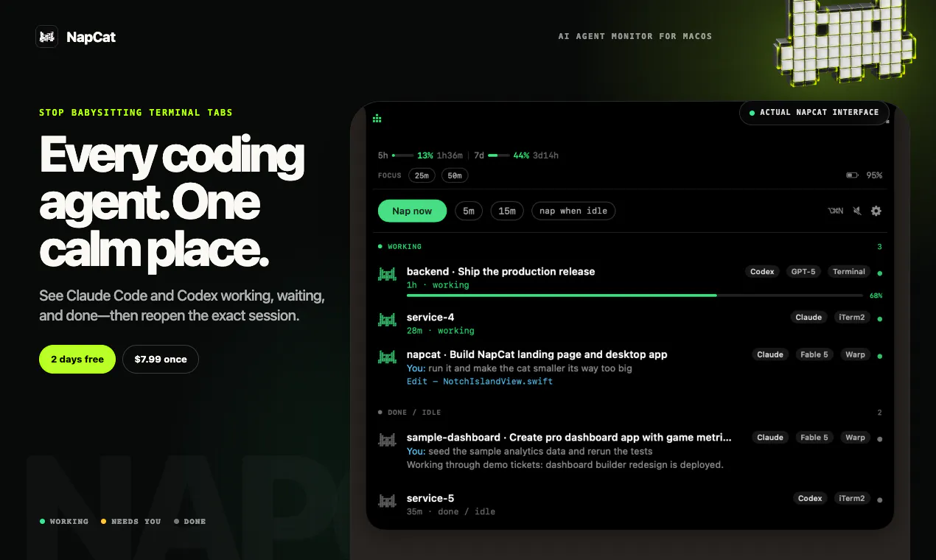Click the green status dot on backend row
936x560 pixels.
880,273
